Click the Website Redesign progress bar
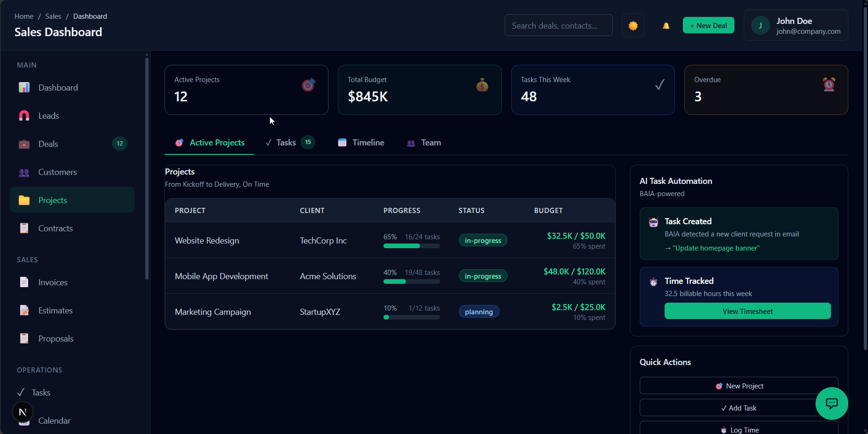 411,245
